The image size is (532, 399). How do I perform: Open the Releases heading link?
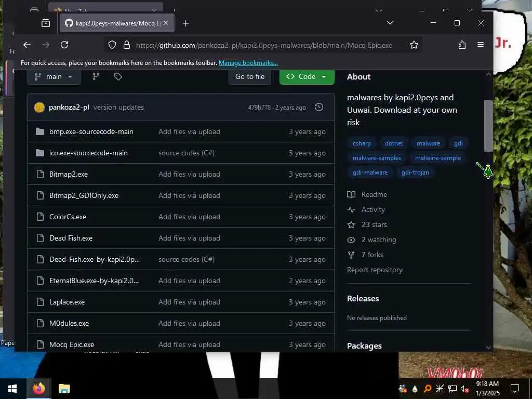tap(363, 299)
